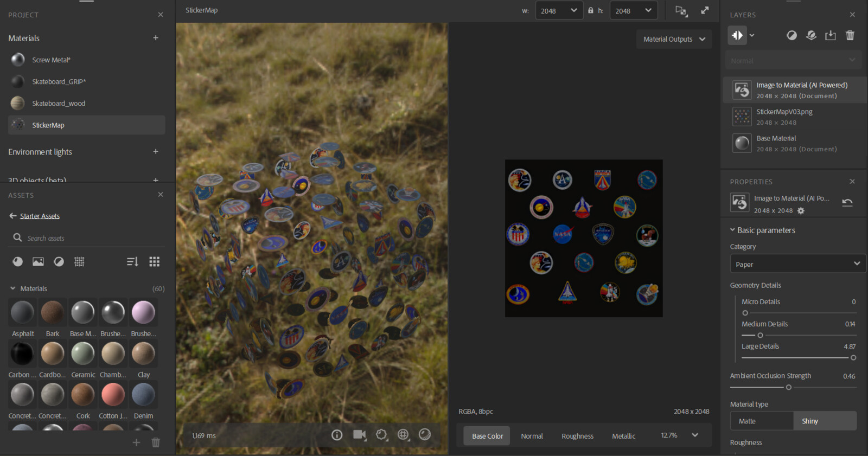
Task: Open the width 2048 dropdown
Action: [559, 10]
